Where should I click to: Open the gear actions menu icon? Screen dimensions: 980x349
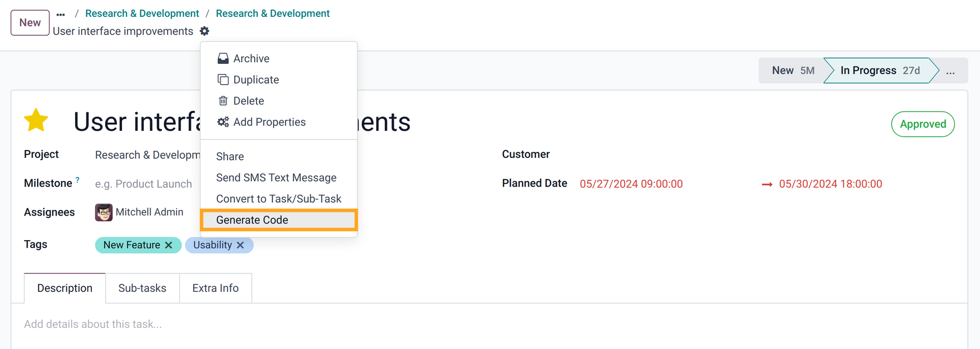205,31
